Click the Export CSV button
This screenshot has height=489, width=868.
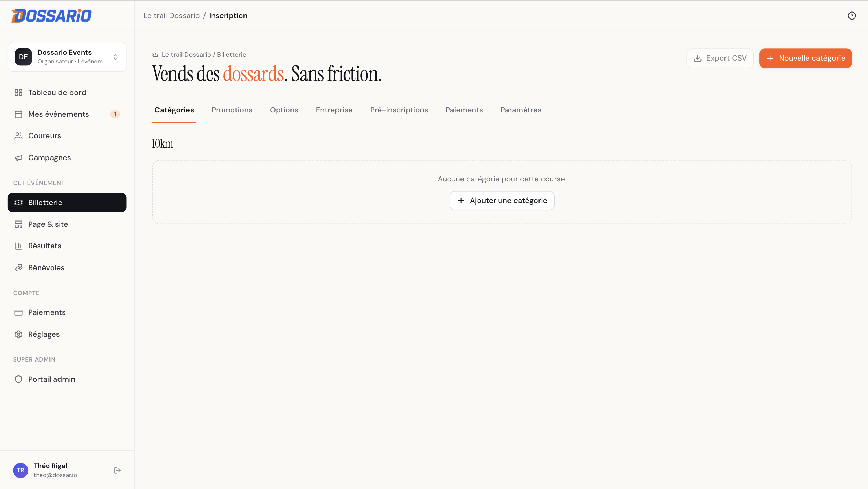720,59
